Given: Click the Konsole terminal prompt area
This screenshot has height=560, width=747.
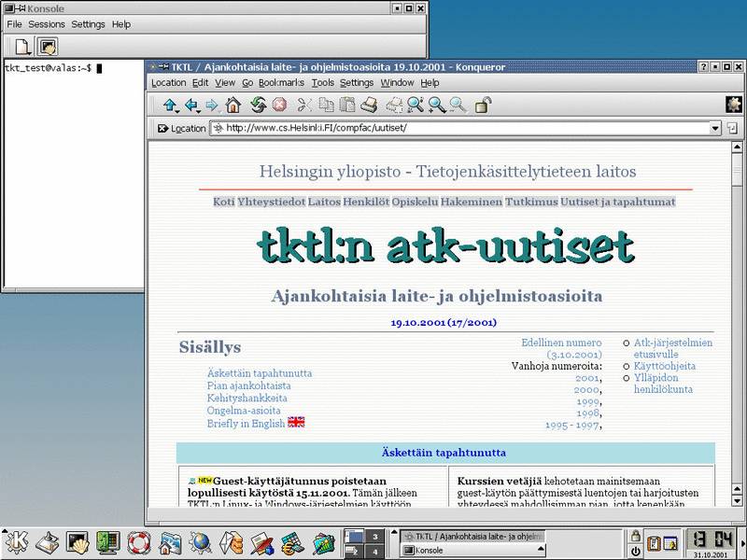Looking at the screenshot, I should 74,174.
